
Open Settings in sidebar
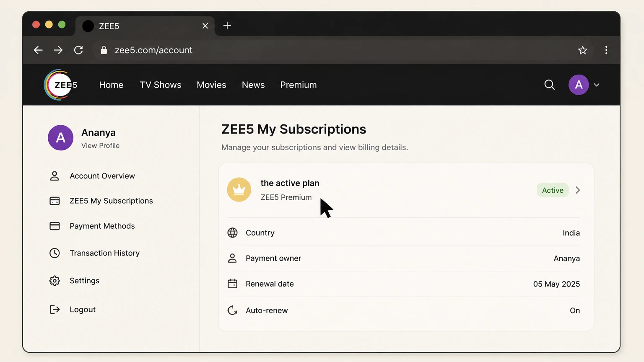click(x=84, y=281)
